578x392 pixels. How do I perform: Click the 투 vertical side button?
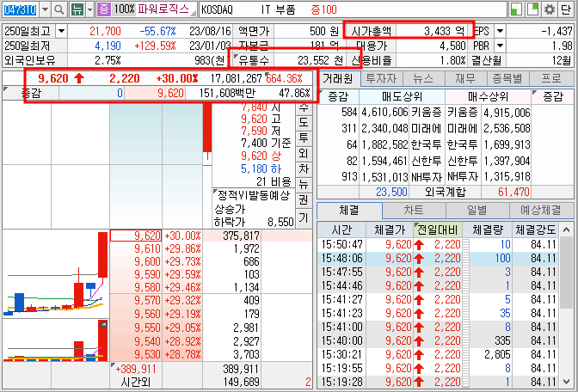(304, 138)
